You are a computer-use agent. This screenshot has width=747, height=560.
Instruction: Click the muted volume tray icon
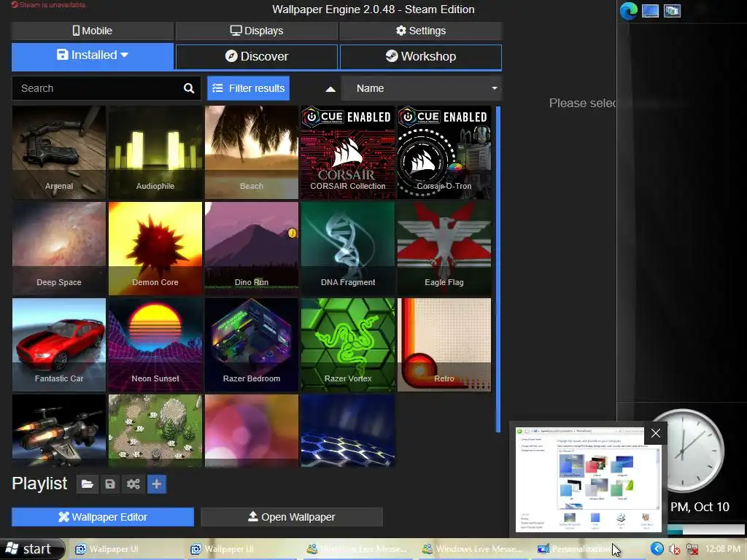point(675,550)
